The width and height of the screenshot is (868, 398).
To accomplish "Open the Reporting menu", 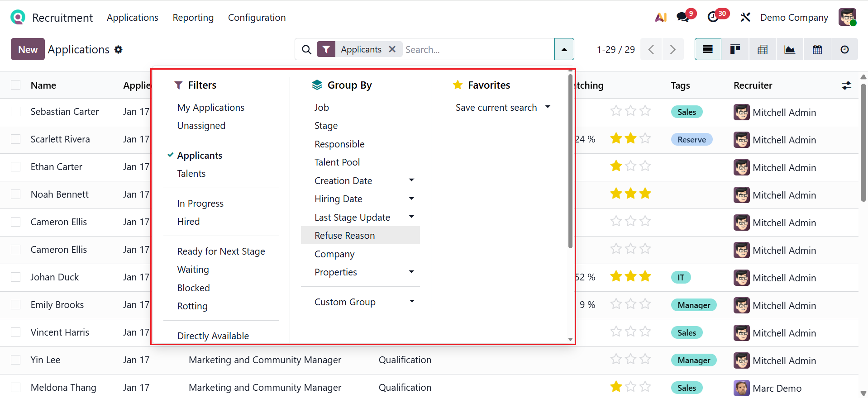I will tap(193, 18).
